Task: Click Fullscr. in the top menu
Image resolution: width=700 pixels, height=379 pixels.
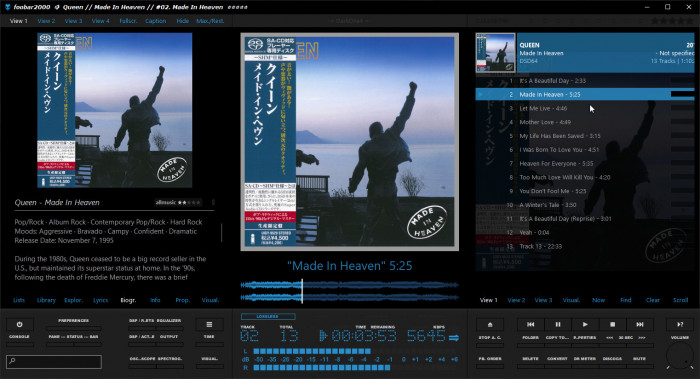Action: click(x=128, y=21)
